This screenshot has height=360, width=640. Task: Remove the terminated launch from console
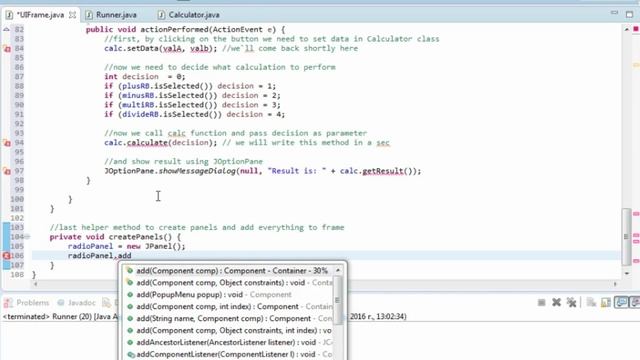(556, 302)
